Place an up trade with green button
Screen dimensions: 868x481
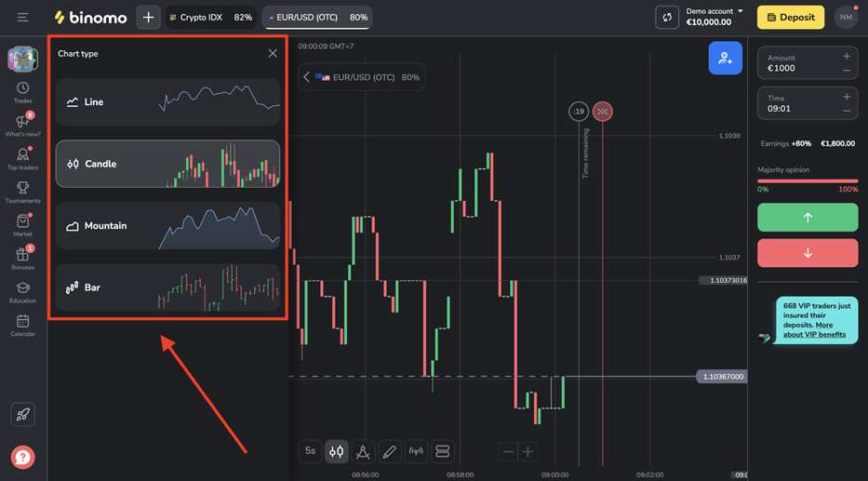point(808,218)
